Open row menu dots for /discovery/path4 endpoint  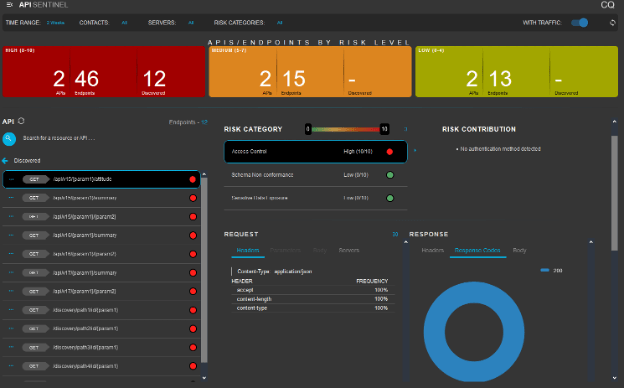tap(11, 366)
